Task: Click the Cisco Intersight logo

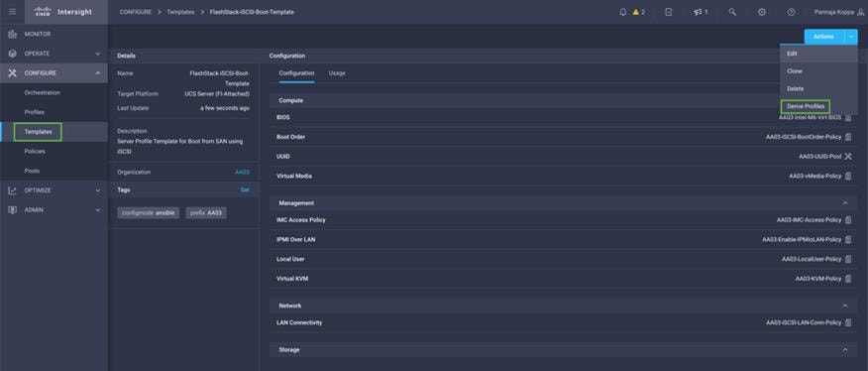Action: coord(63,12)
